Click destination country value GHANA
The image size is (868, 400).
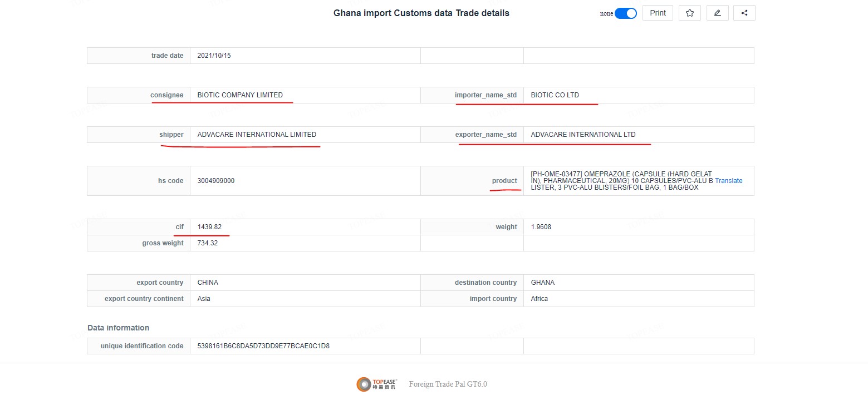tap(543, 283)
